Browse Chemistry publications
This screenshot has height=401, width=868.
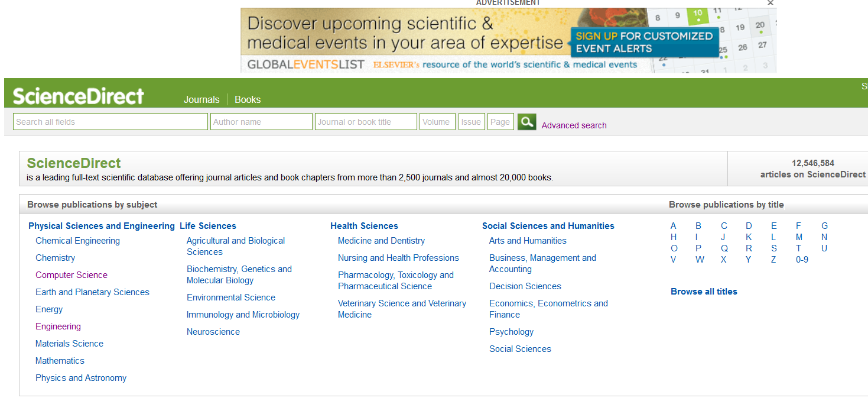(56, 258)
